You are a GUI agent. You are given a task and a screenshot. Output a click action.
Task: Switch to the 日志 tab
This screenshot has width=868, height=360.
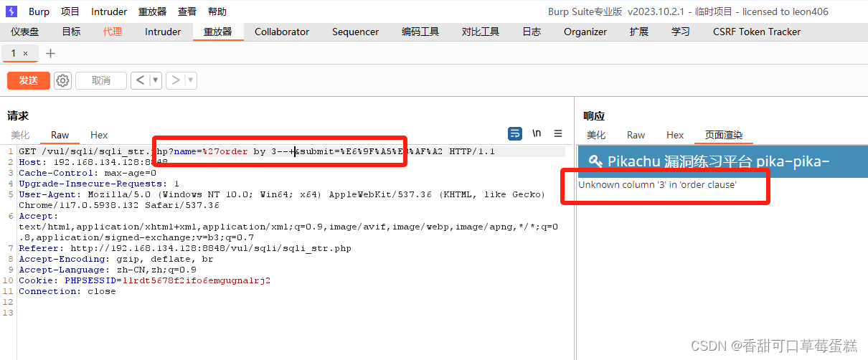pyautogui.click(x=532, y=32)
